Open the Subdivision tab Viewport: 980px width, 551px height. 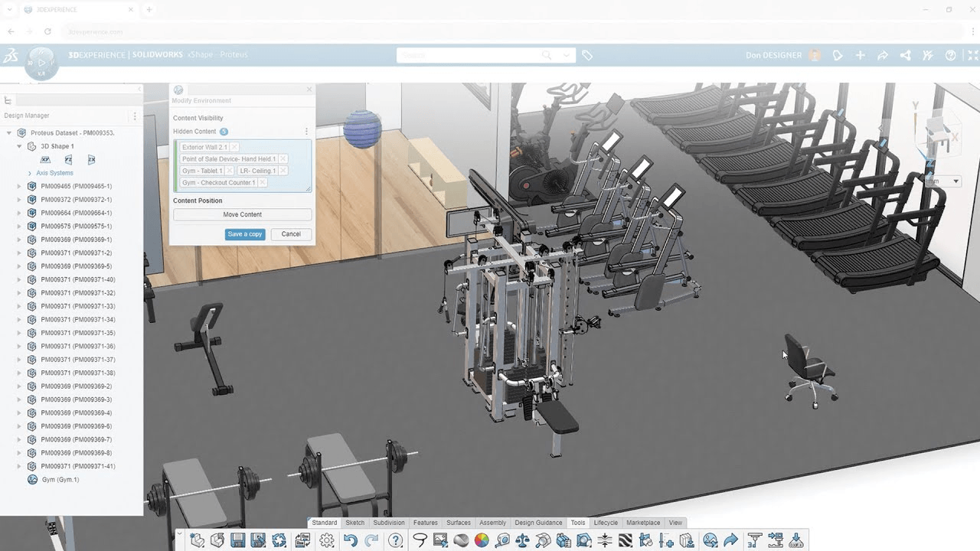coord(389,522)
